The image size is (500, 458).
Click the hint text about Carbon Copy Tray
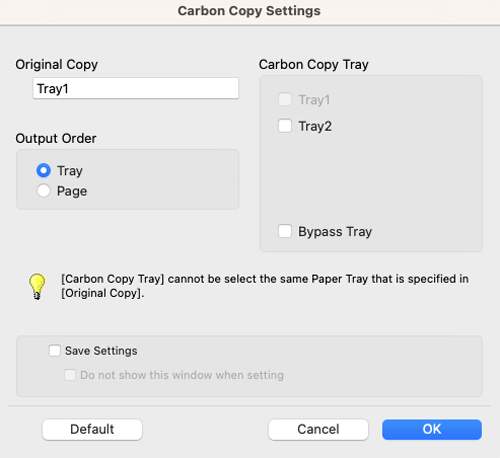coord(265,286)
